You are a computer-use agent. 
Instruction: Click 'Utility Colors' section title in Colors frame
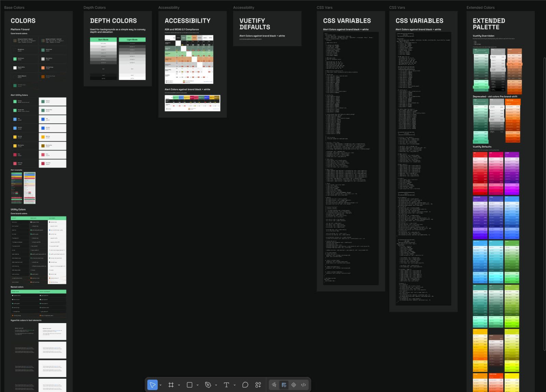click(18, 209)
